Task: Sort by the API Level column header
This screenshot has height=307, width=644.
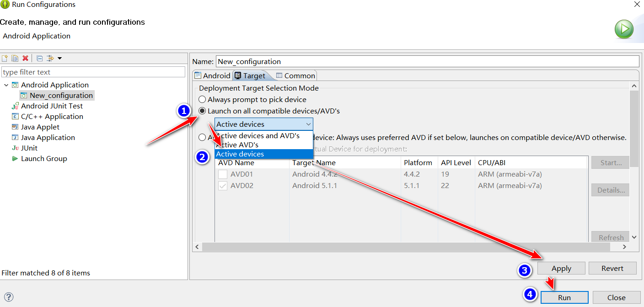Action: (456, 163)
